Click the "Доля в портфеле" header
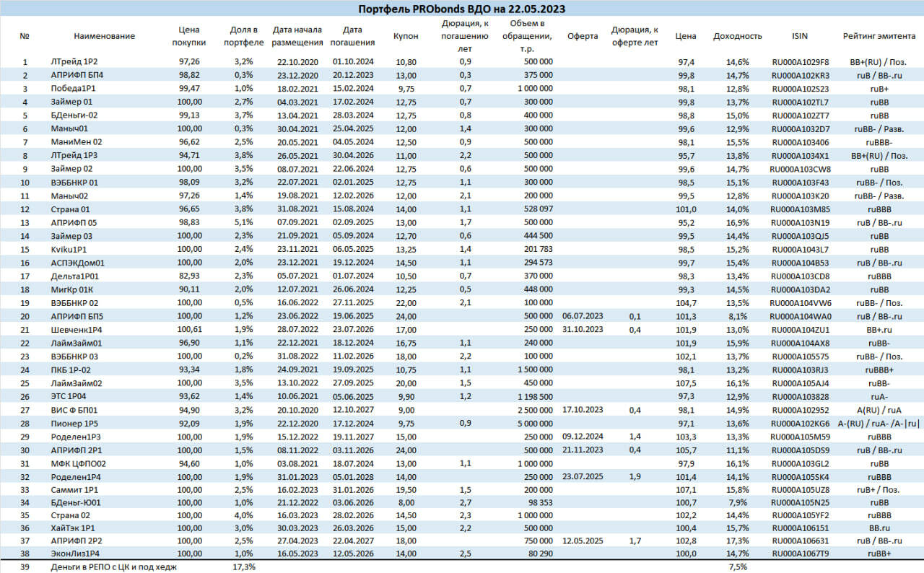The width and height of the screenshot is (924, 573). tap(243, 36)
